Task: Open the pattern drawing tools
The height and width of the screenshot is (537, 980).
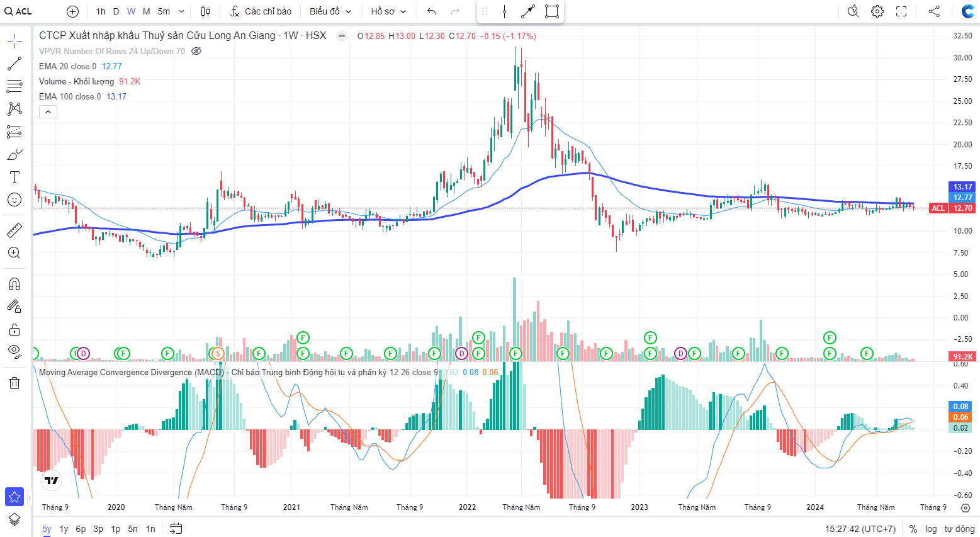Action: point(14,109)
